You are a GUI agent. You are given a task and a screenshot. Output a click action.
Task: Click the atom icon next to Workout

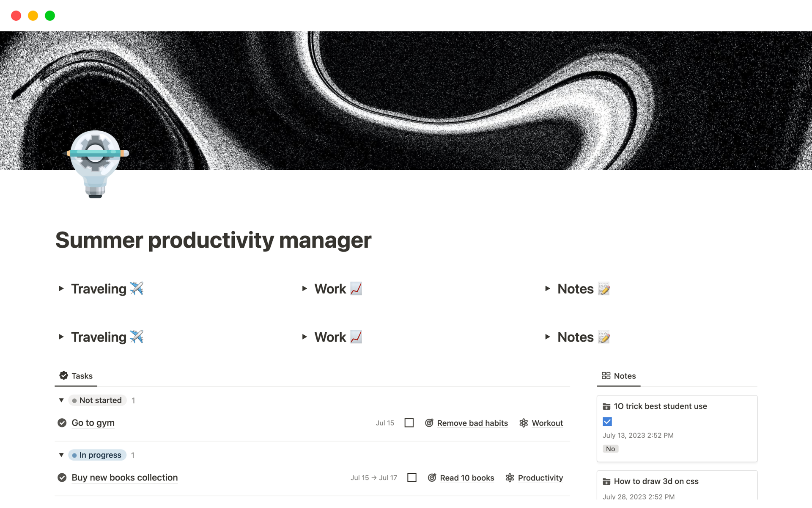click(524, 423)
